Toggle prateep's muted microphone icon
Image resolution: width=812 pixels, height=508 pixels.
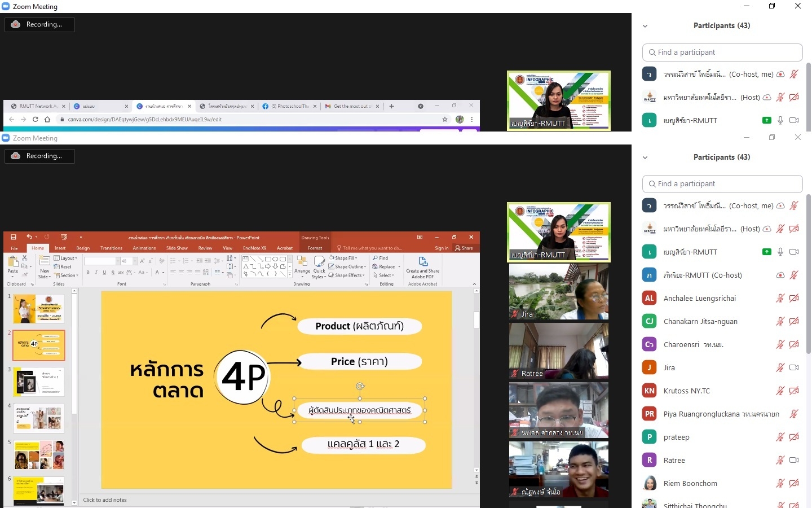(x=780, y=437)
